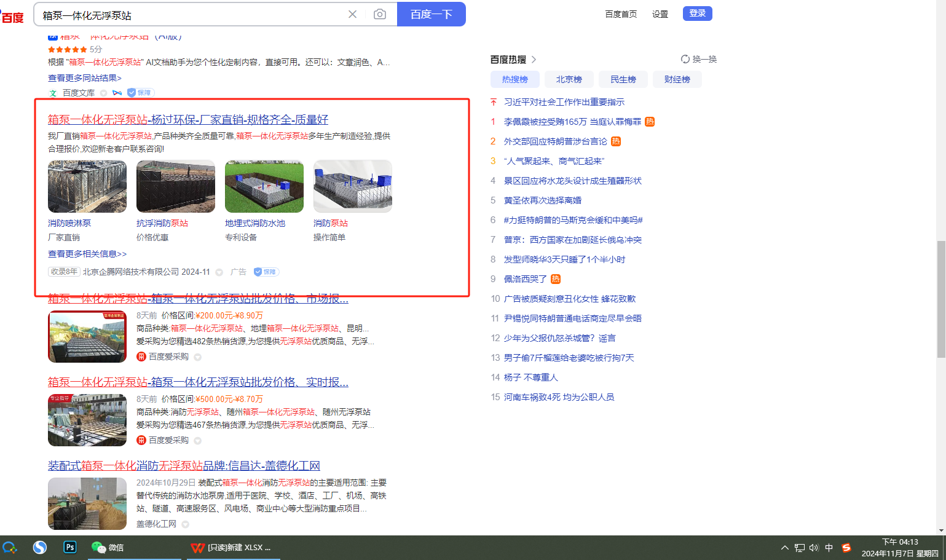Open the 消防喷淋泵 thumbnail image
The height and width of the screenshot is (560, 946).
coord(87,186)
